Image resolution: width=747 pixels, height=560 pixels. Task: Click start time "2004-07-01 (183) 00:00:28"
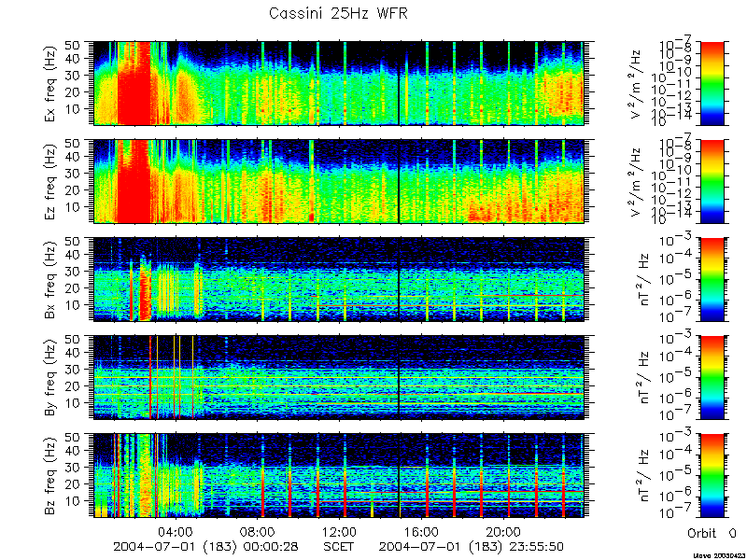[205, 546]
